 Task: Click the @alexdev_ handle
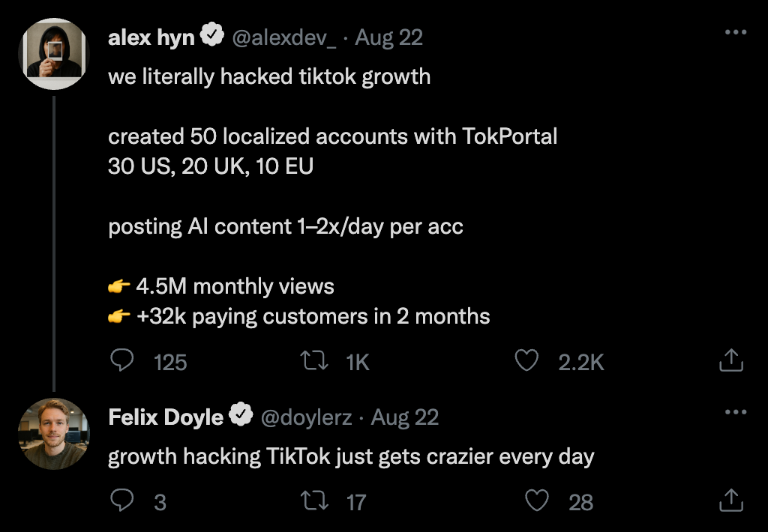(285, 37)
